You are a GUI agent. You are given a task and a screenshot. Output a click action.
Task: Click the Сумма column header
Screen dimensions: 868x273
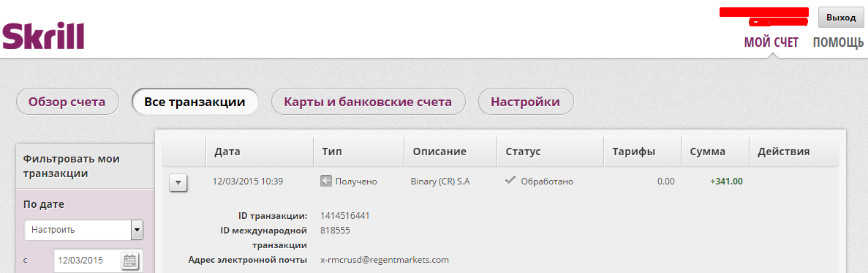(x=715, y=152)
